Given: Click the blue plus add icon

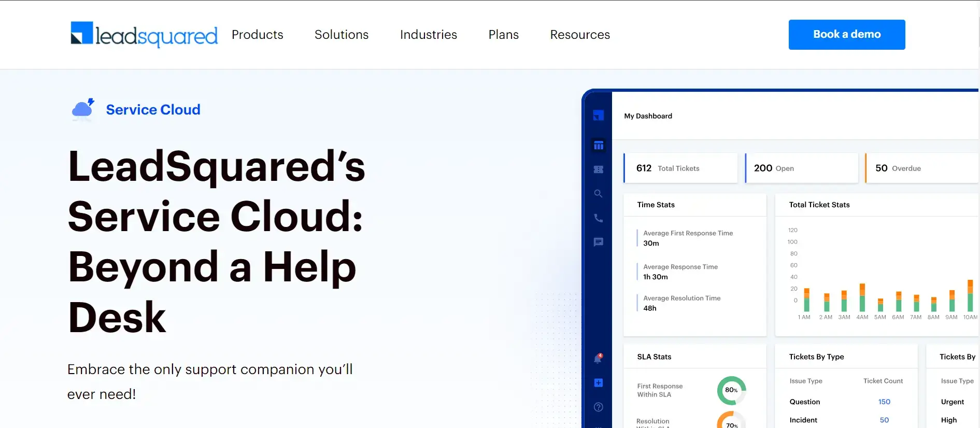Looking at the screenshot, I should (x=599, y=383).
